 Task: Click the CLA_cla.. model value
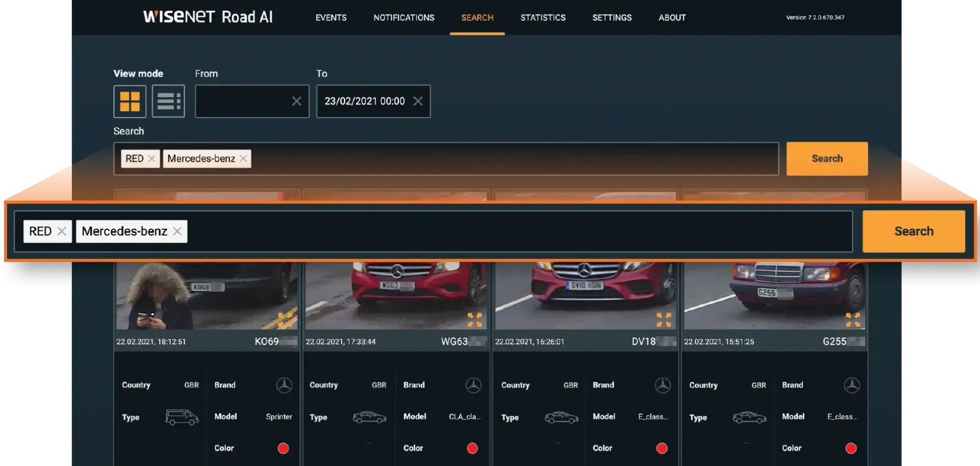464,416
